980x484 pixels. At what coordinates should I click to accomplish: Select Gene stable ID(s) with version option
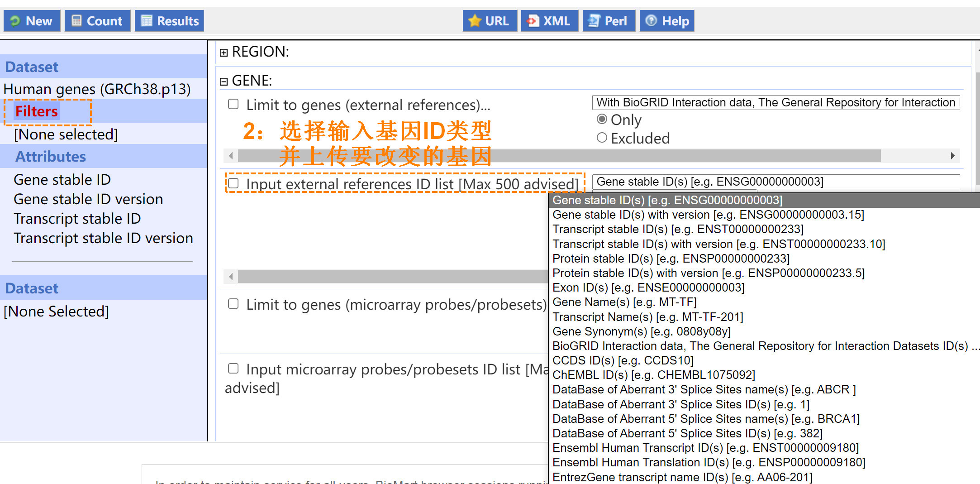(x=764, y=215)
